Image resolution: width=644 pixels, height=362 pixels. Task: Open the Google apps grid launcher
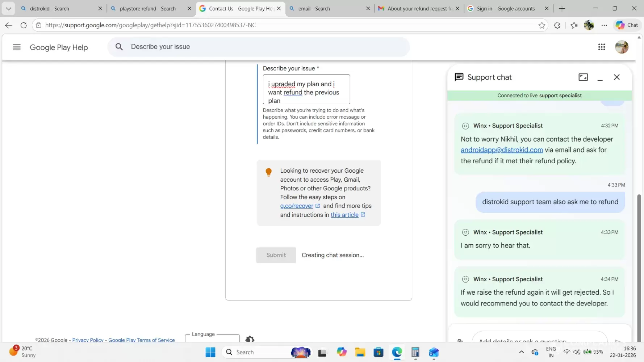pyautogui.click(x=602, y=47)
